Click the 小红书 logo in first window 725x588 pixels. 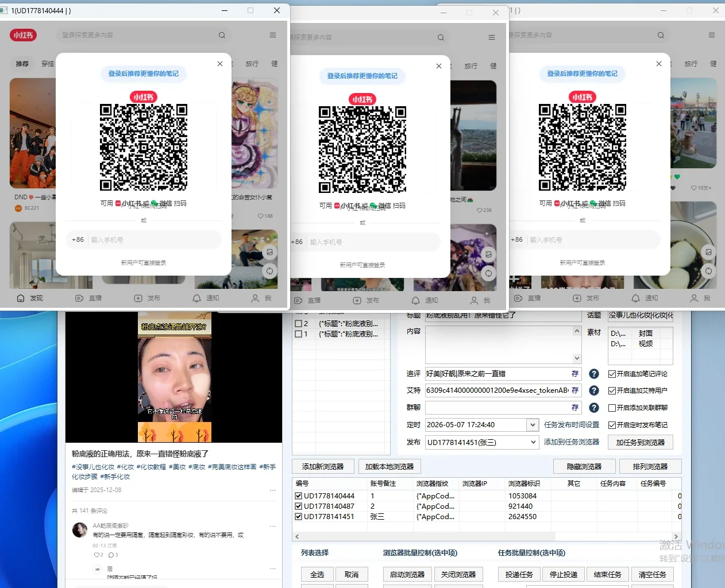tap(23, 35)
